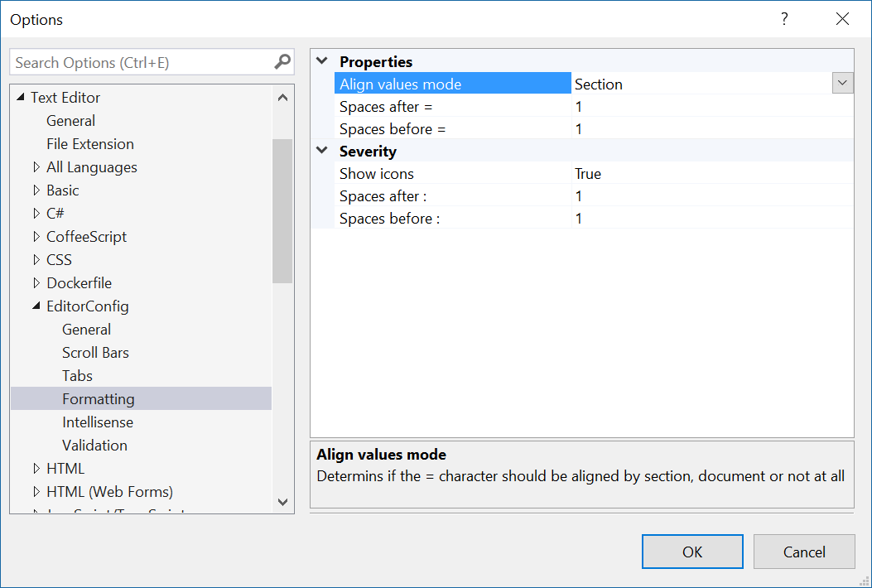Select the Show icons property row
Image resolution: width=872 pixels, height=588 pixels.
click(376, 174)
